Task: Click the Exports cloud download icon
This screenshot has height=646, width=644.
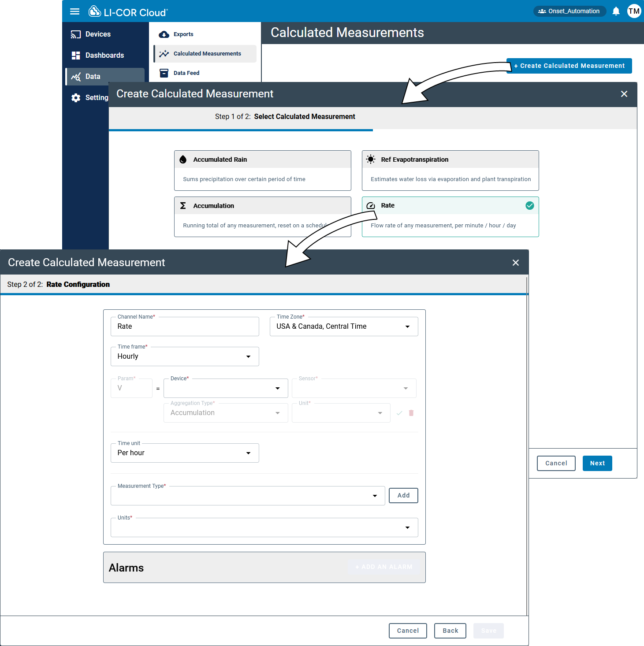Action: (x=164, y=34)
